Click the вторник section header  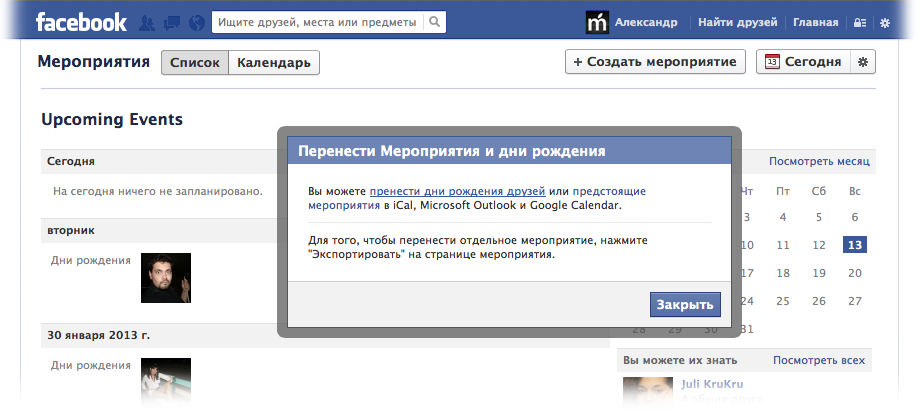(x=71, y=230)
